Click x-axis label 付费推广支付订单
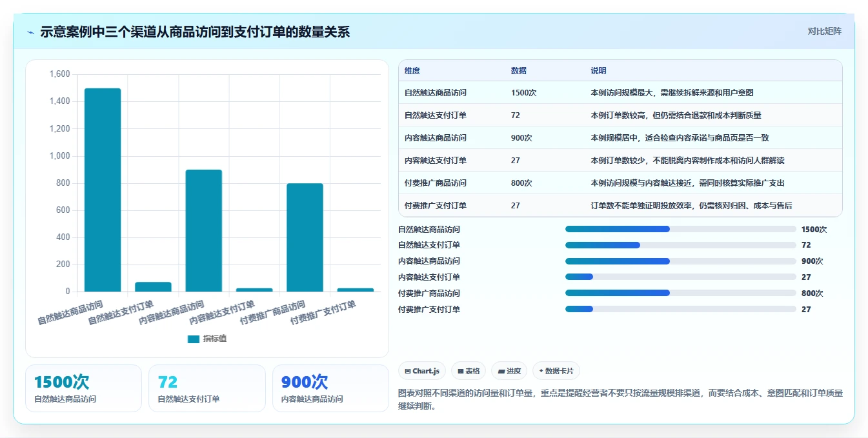 pos(323,312)
